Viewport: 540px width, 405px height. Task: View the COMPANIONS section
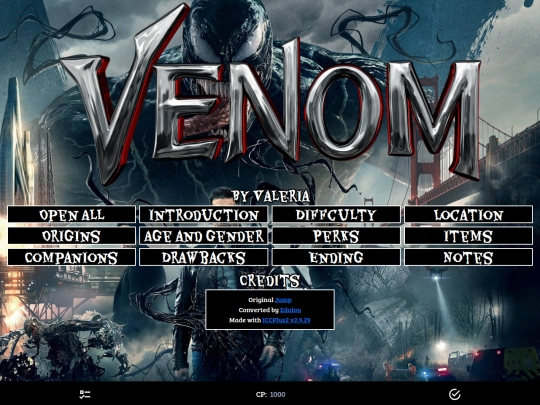[x=72, y=257]
